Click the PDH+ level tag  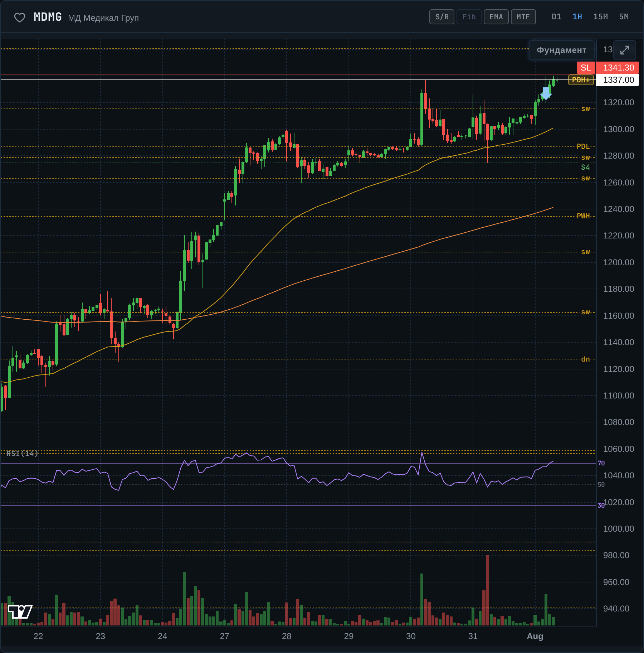tap(581, 80)
